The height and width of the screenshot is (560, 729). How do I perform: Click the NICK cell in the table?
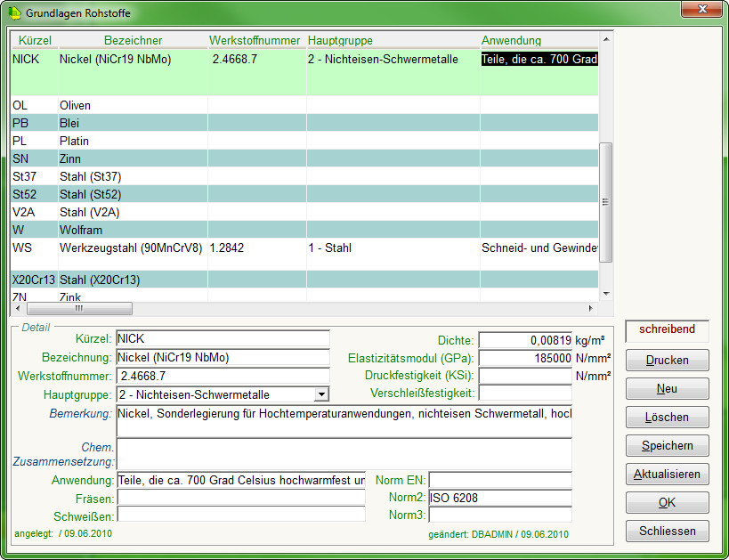tap(35, 72)
